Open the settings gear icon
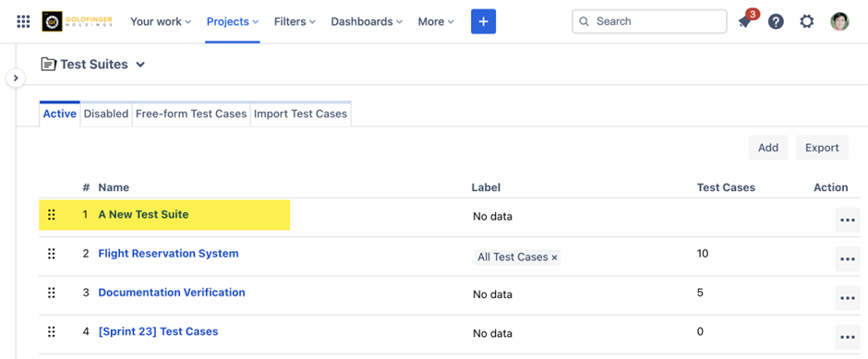This screenshot has height=359, width=868. pos(807,21)
